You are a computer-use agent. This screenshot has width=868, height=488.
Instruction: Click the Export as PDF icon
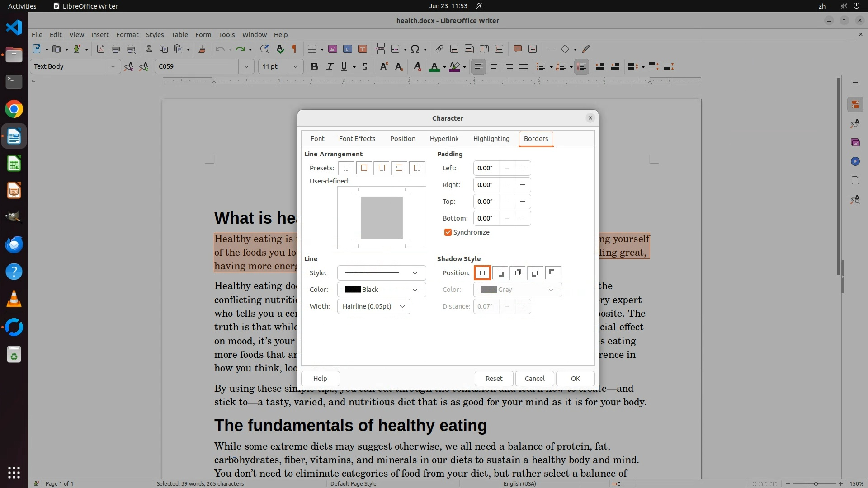[100, 49]
